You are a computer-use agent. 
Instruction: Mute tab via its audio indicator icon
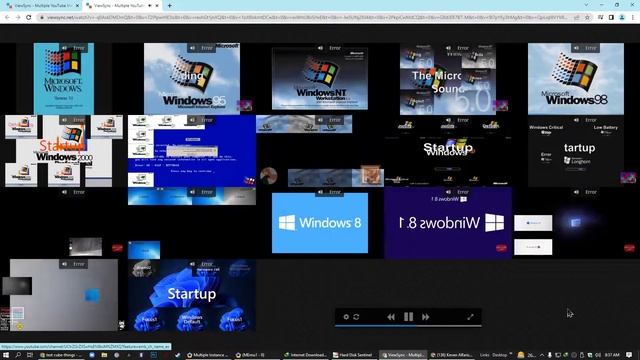pyautogui.click(x=149, y=6)
